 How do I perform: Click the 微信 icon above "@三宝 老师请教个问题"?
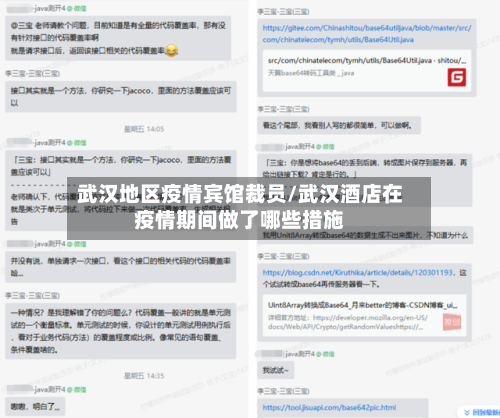coord(77,9)
